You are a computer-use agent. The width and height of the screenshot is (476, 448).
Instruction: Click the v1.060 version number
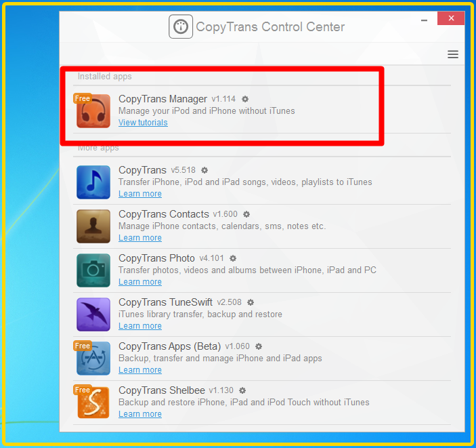pos(238,346)
